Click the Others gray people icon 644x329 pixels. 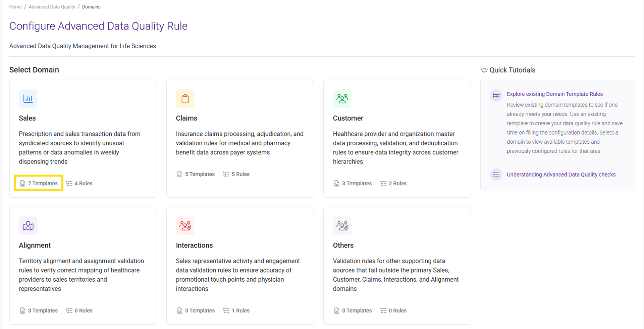point(342,226)
